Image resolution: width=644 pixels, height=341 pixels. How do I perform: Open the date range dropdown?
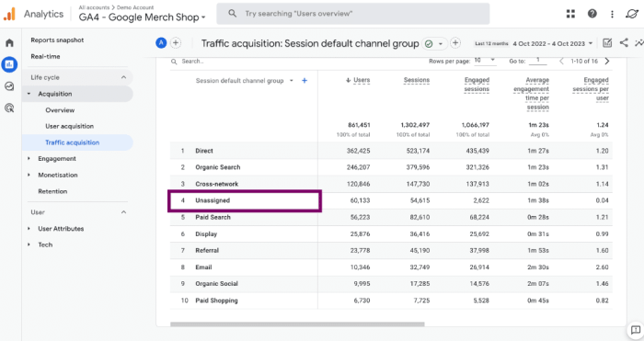(x=552, y=43)
